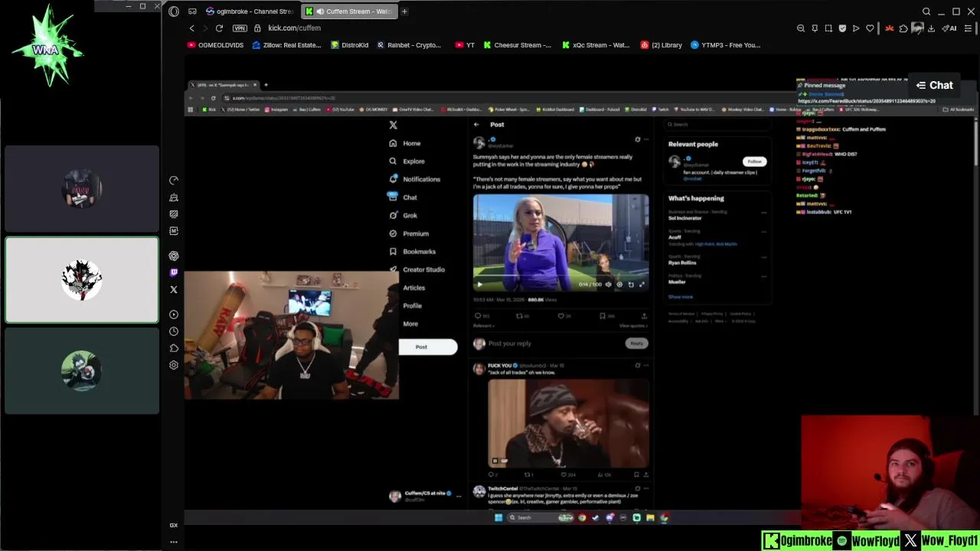Open the Player icon in Opera sidebar
This screenshot has width=980, height=551.
pyautogui.click(x=174, y=315)
